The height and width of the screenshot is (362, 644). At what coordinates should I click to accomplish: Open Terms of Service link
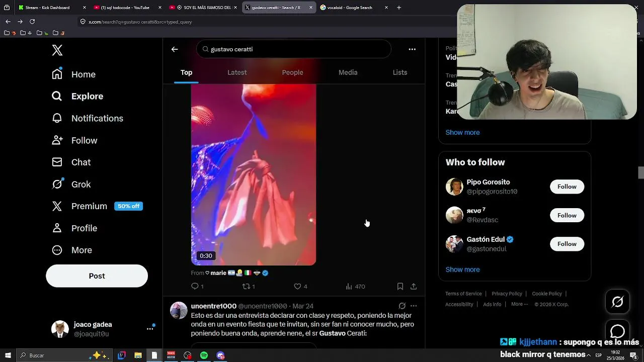tap(463, 294)
